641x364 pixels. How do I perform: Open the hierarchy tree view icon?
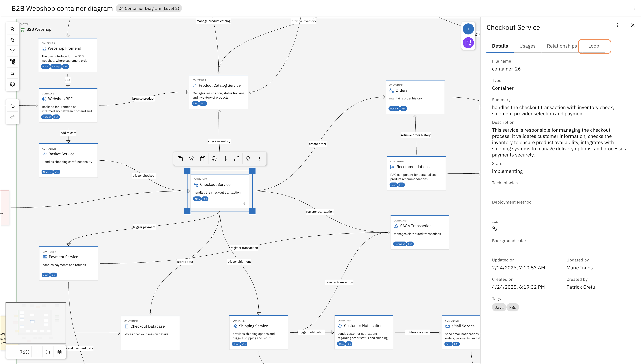click(x=12, y=62)
